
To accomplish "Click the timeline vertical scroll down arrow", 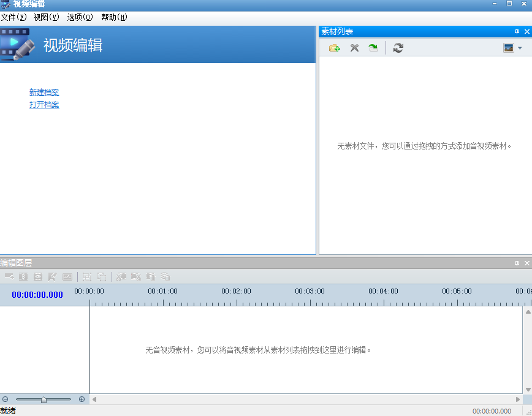I will (x=528, y=390).
